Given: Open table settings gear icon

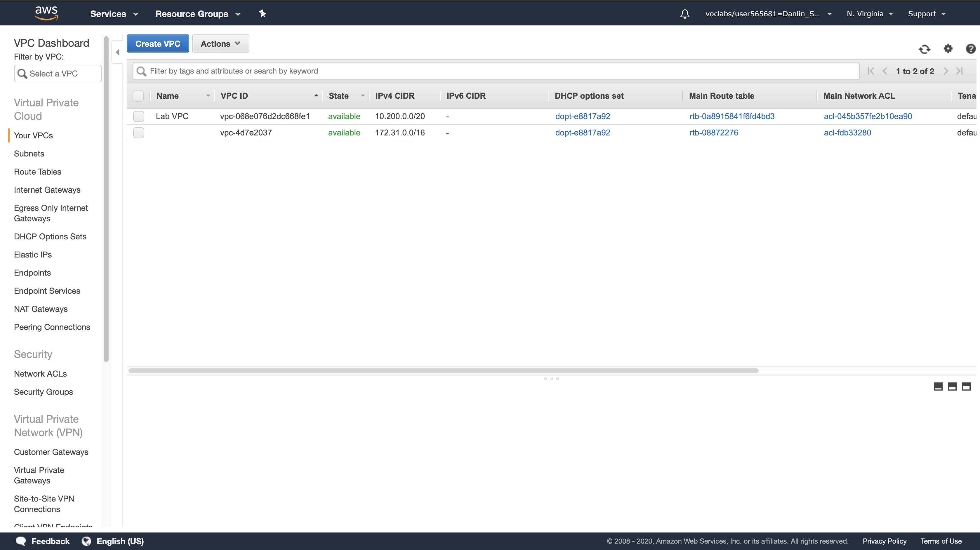Looking at the screenshot, I should (x=948, y=49).
